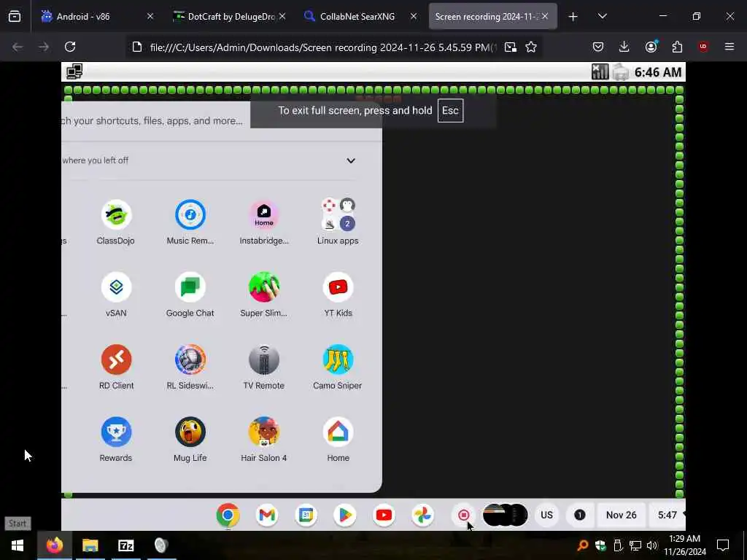Open 7-Zip from taskbar

pyautogui.click(x=125, y=545)
